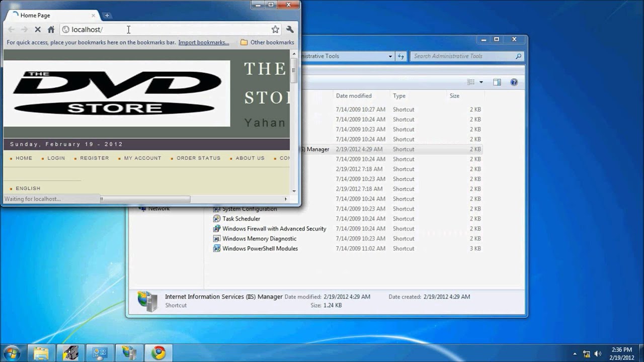Switch to Google Chrome on taskbar

coord(158,353)
